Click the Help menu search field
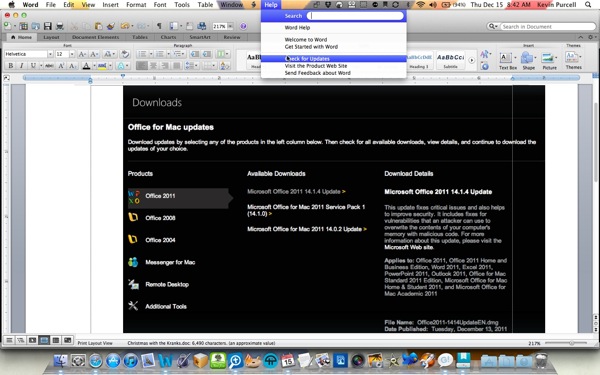This screenshot has height=375, width=600. [x=355, y=16]
